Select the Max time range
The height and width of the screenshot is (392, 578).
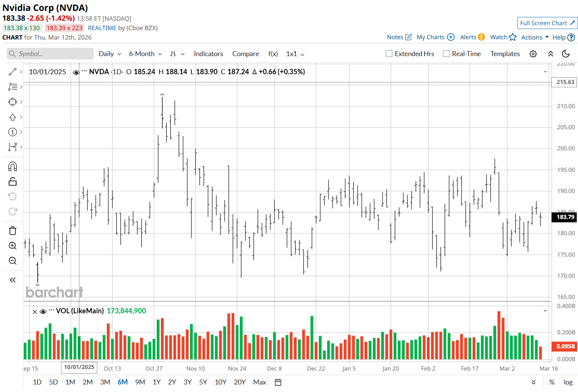point(260,382)
